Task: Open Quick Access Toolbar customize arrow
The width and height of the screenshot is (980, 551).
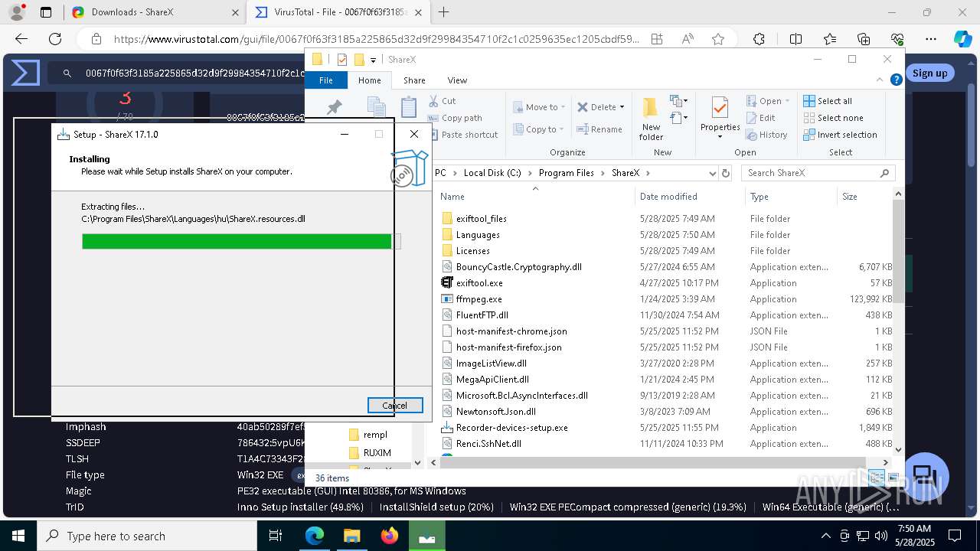Action: (x=374, y=60)
